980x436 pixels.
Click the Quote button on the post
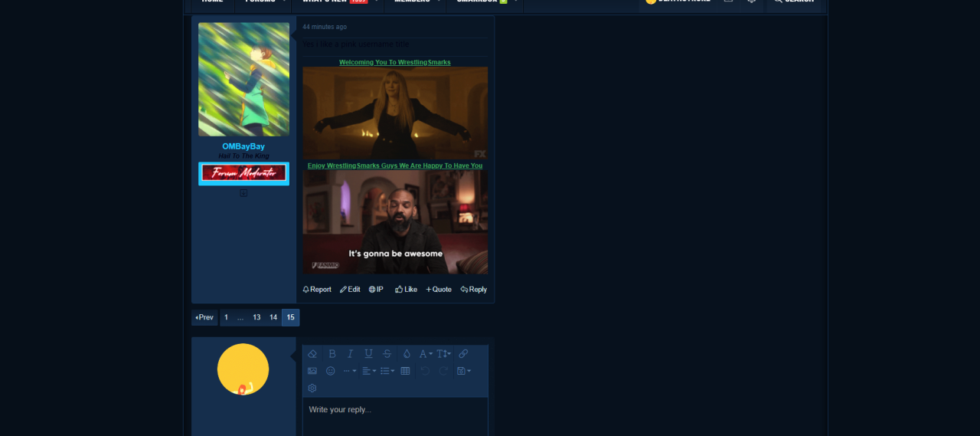tap(439, 290)
